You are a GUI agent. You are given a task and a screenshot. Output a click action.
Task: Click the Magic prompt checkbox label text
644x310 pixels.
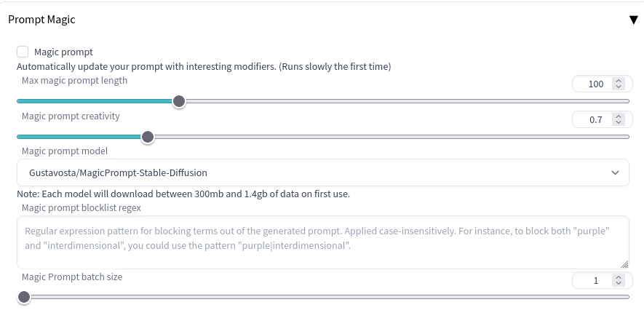(x=63, y=52)
